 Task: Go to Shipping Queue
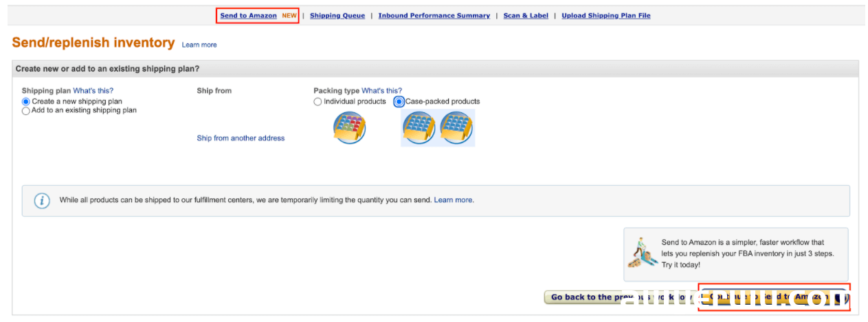tap(337, 16)
